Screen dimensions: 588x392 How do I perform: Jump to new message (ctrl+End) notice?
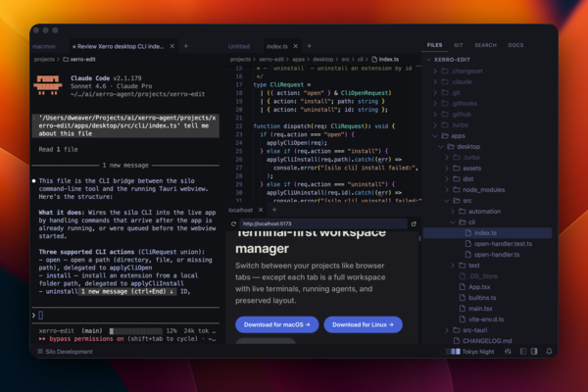pyautogui.click(x=127, y=291)
